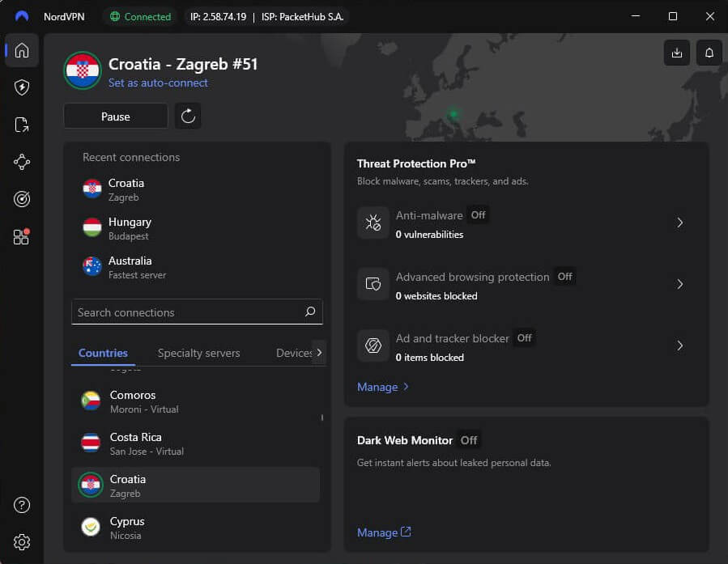Expand the Devices tab overflow arrow

pos(319,353)
